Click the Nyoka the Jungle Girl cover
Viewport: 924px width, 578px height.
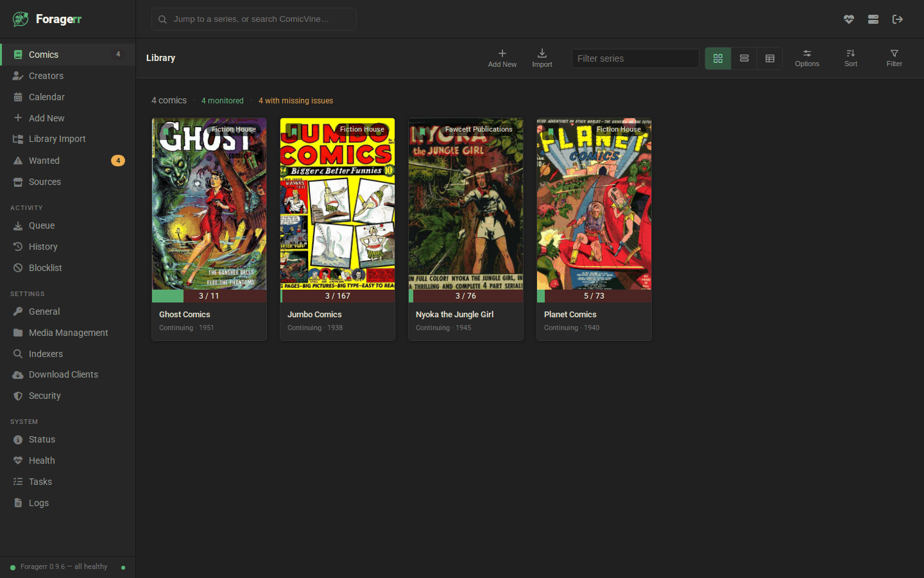[466, 204]
